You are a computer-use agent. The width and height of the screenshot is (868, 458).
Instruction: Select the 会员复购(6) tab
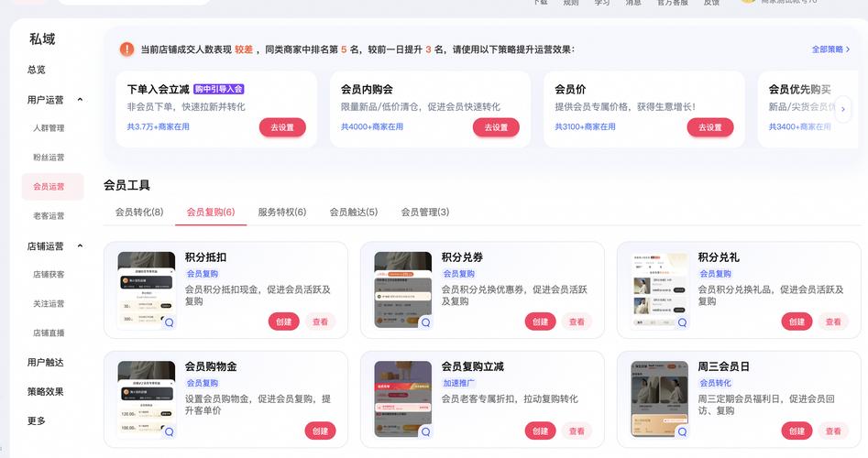pos(211,212)
